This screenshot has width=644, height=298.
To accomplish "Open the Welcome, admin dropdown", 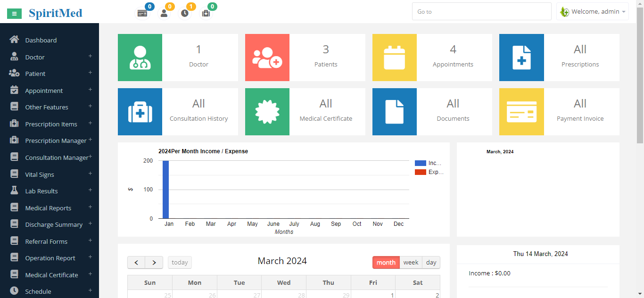I will point(593,12).
